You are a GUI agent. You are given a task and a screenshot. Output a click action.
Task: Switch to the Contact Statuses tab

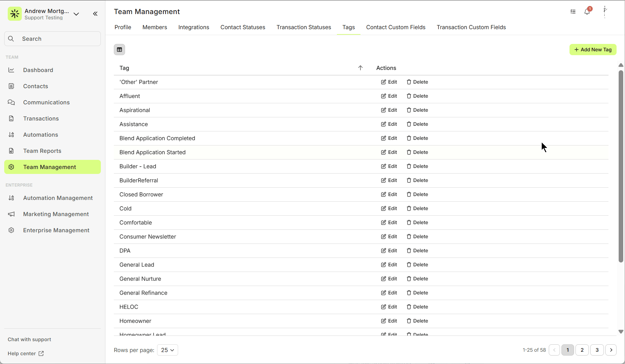coord(243,27)
